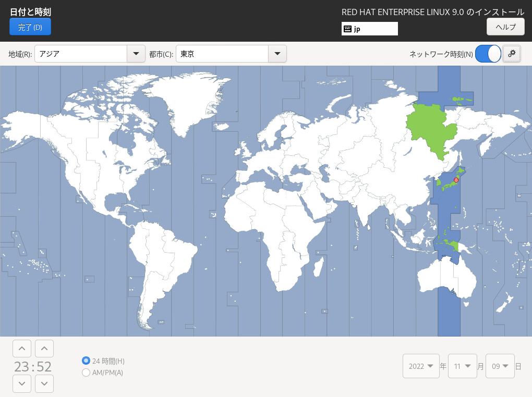Decrease the minutes with down arrow
The image size is (532, 397).
point(44,384)
